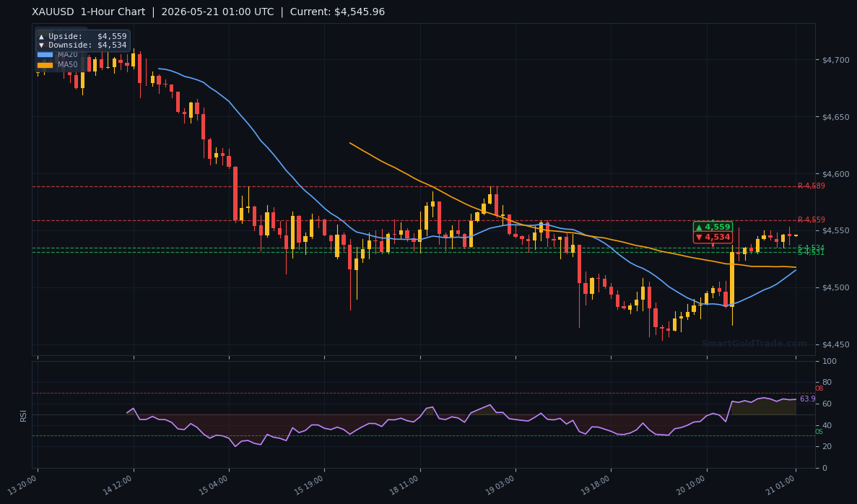857x504 pixels.
Task: Click the 19 18:00 time axis label
Action: (596, 485)
